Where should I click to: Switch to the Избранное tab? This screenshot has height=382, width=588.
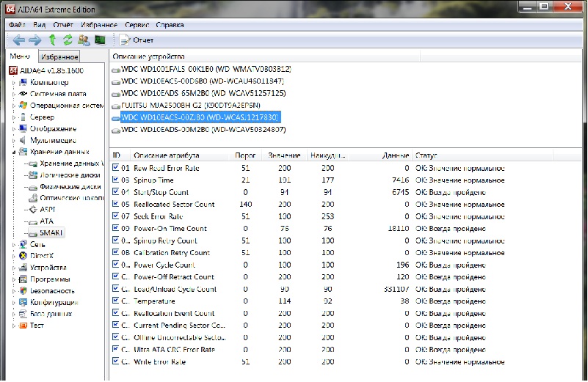tap(59, 56)
